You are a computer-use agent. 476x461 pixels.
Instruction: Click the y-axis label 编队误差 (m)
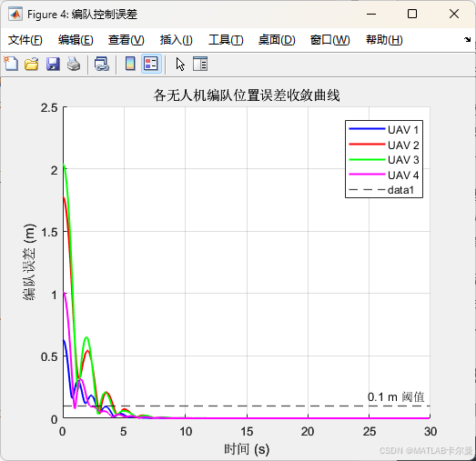click(x=29, y=262)
